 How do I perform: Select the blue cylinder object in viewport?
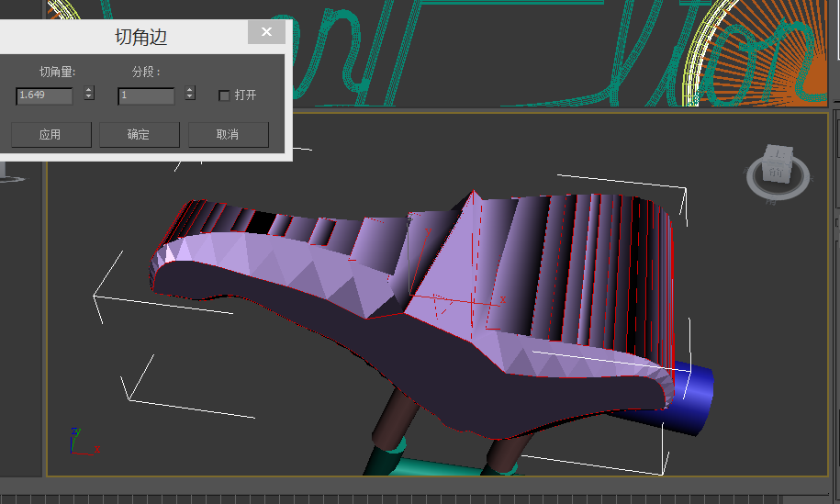click(693, 399)
